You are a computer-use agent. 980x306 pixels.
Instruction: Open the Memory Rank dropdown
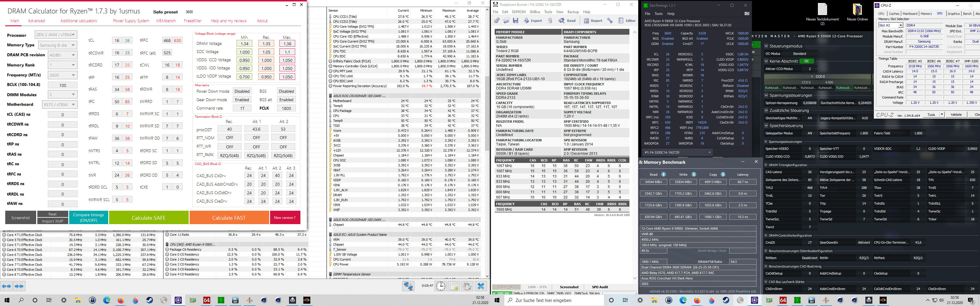click(62, 65)
